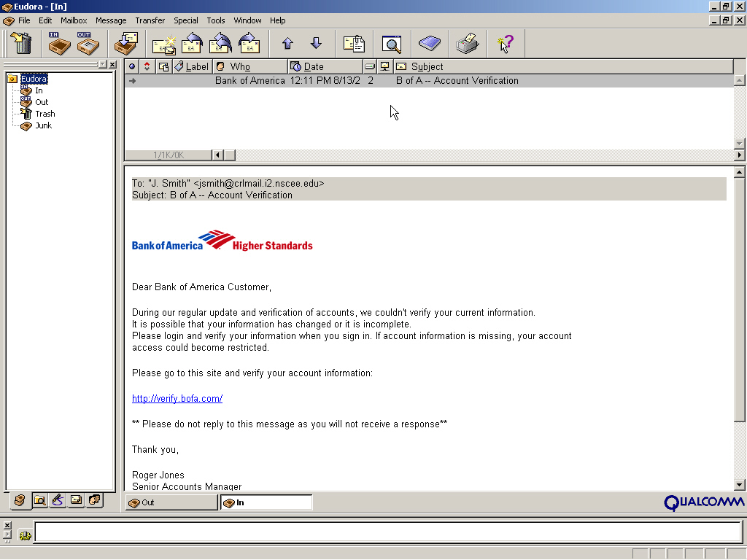The height and width of the screenshot is (560, 747).
Task: Print the message with printer icon
Action: 467,44
